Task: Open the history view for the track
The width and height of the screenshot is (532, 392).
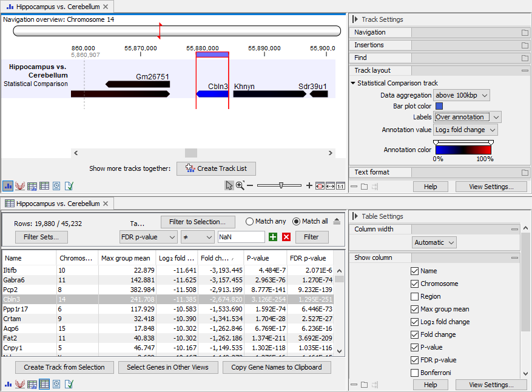Action: (56, 186)
